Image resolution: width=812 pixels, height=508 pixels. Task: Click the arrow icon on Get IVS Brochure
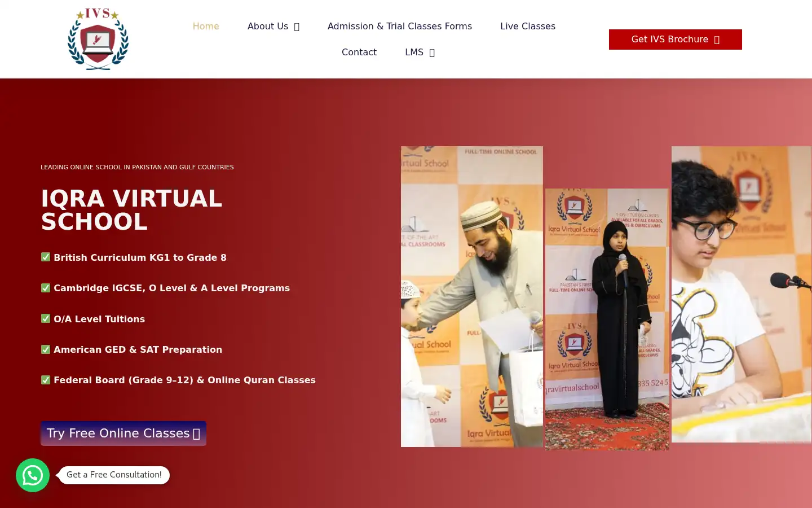pyautogui.click(x=717, y=40)
